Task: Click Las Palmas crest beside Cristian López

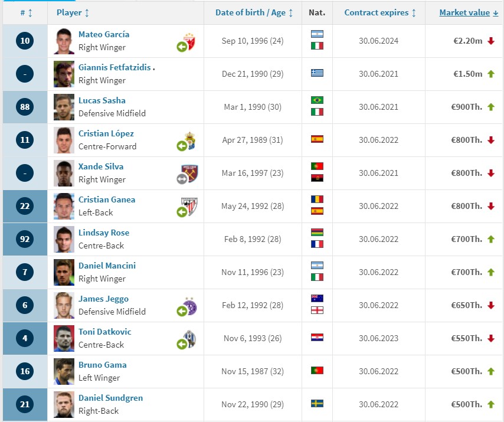Action: [x=189, y=140]
